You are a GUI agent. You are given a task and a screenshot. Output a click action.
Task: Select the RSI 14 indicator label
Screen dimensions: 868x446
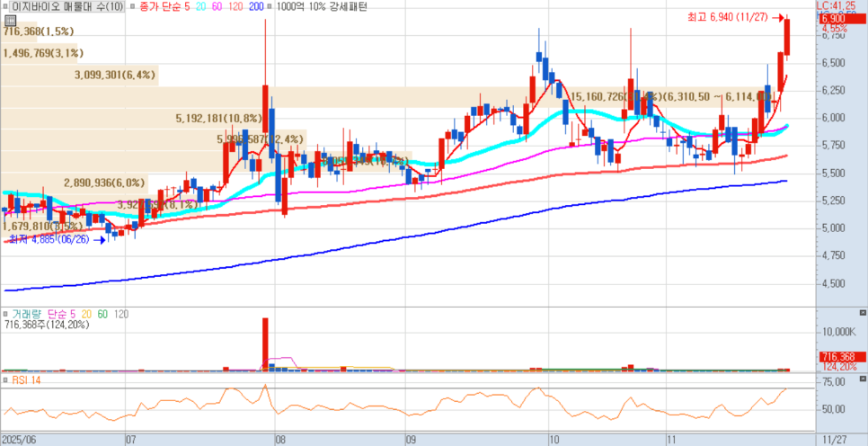[x=25, y=380]
